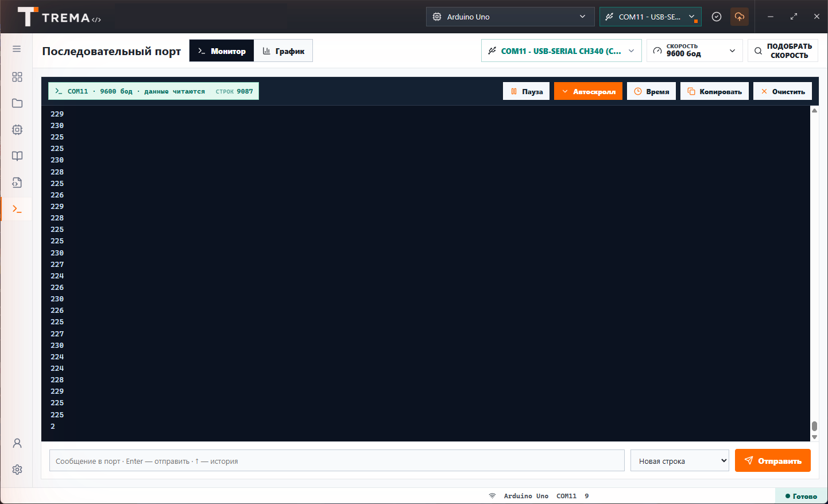Open the library book icon in the sidebar

click(x=17, y=156)
